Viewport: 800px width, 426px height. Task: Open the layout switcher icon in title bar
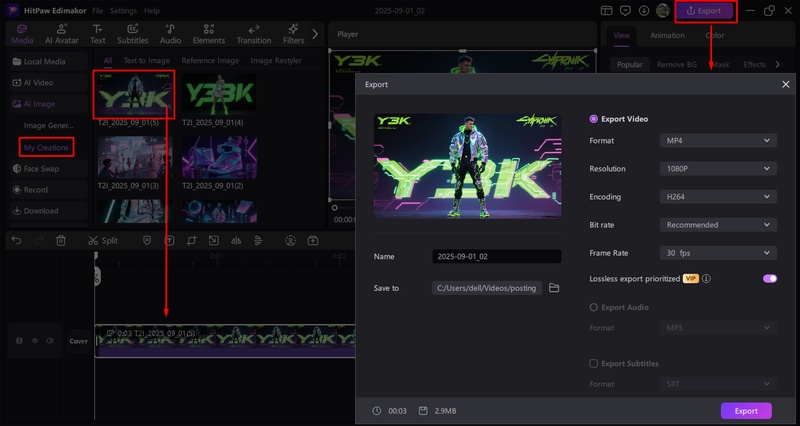tap(606, 11)
